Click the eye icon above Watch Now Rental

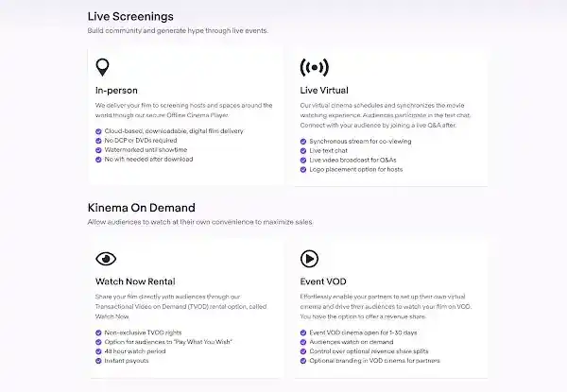coord(106,259)
